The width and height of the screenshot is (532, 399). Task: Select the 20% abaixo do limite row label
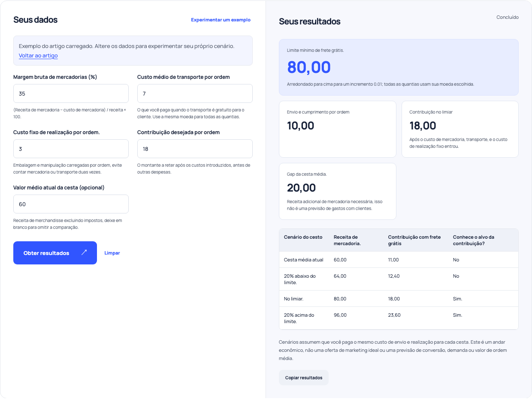pyautogui.click(x=300, y=279)
